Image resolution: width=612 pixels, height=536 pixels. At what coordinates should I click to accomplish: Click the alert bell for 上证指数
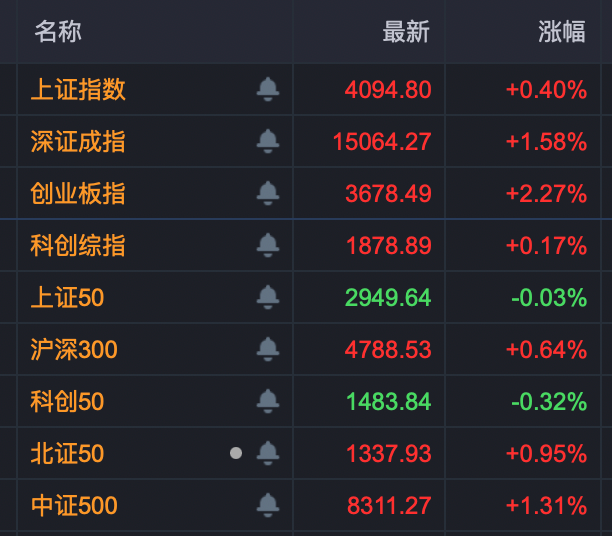[267, 90]
